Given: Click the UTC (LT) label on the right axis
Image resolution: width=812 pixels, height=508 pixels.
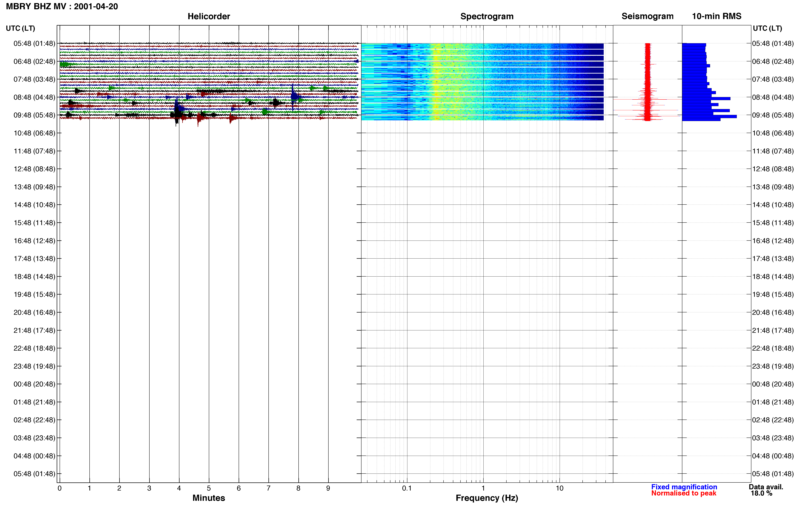Looking at the screenshot, I should [x=767, y=28].
